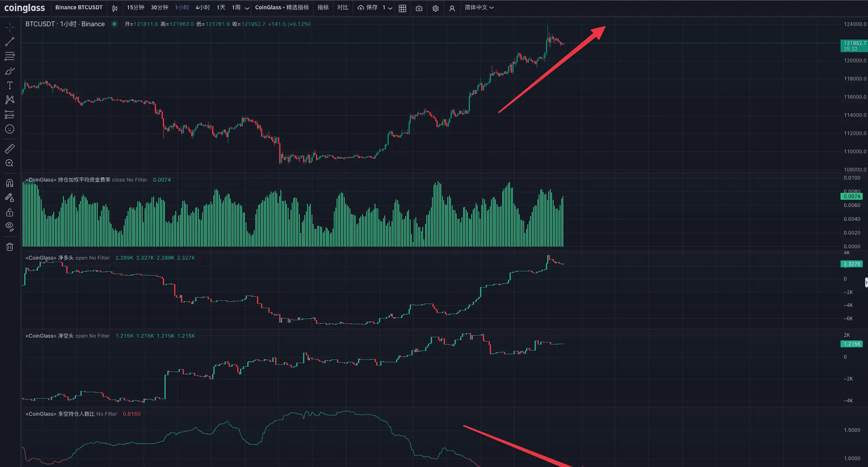The width and height of the screenshot is (868, 467).
Task: Toggle lock all drawings icon
Action: coord(10,212)
